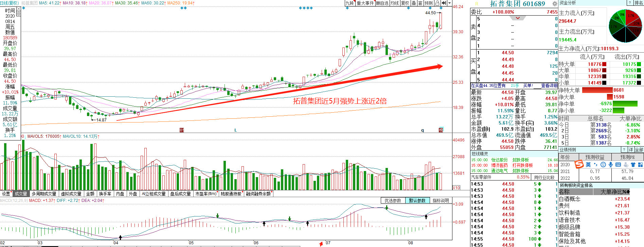
Task: Switch to 换手率 indicator tab
Action: pyautogui.click(x=105, y=194)
